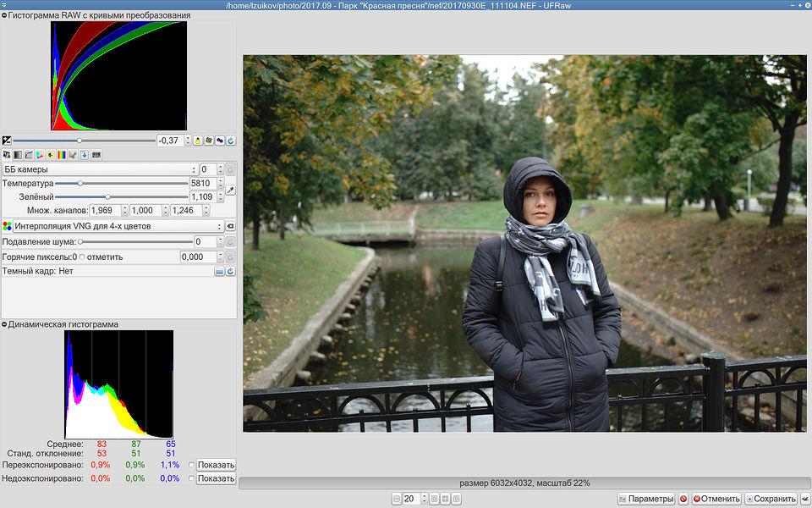Click the Параметры button
The image size is (812, 508).
646,499
